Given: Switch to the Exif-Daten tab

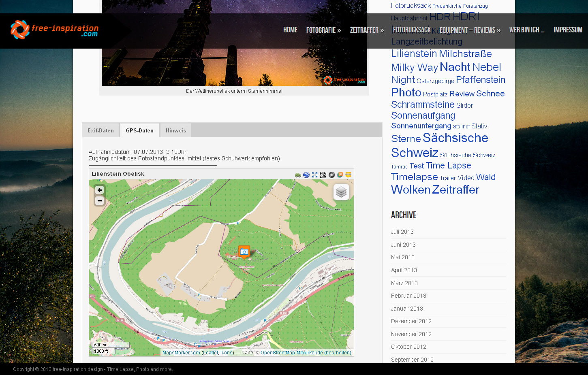Looking at the screenshot, I should (x=100, y=130).
